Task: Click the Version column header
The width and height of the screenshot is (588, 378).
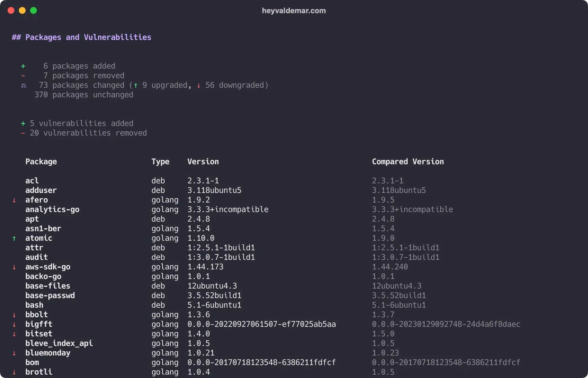Action: tap(203, 162)
